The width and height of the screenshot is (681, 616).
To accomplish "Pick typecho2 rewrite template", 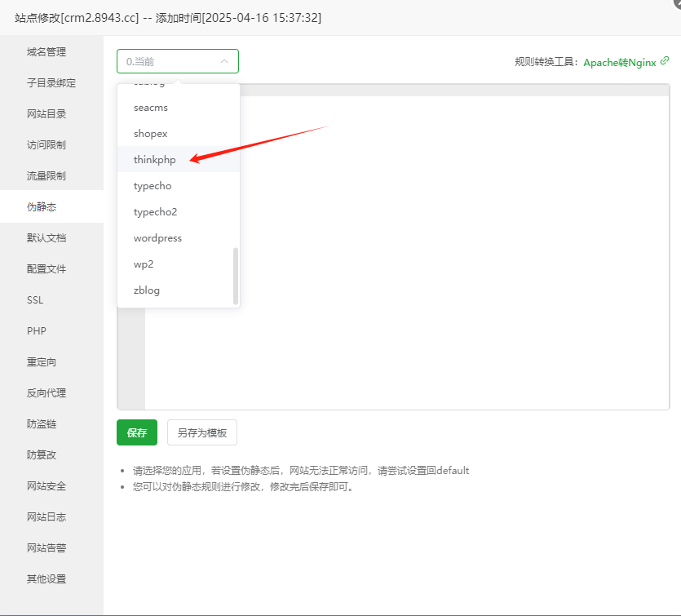I will pyautogui.click(x=155, y=212).
